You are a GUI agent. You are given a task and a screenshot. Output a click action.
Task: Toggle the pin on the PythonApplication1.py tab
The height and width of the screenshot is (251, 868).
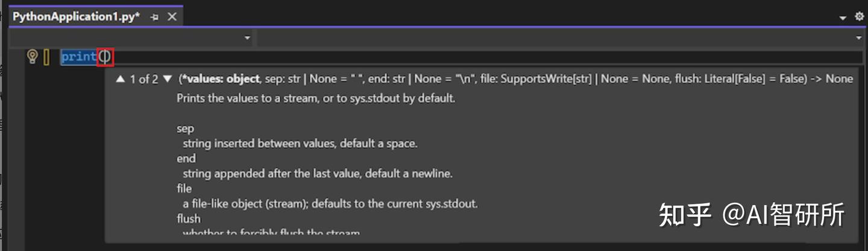(x=154, y=17)
